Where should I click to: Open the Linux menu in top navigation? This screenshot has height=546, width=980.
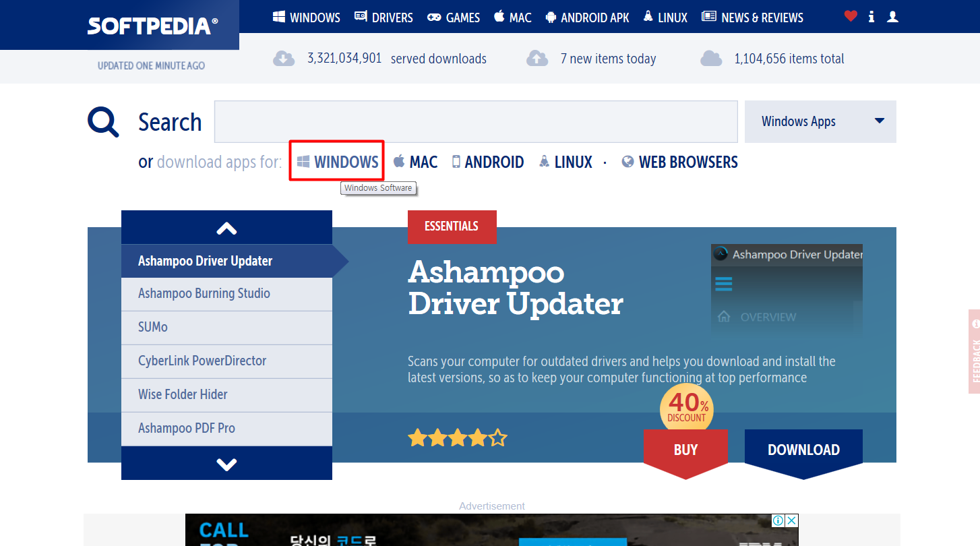(x=665, y=18)
